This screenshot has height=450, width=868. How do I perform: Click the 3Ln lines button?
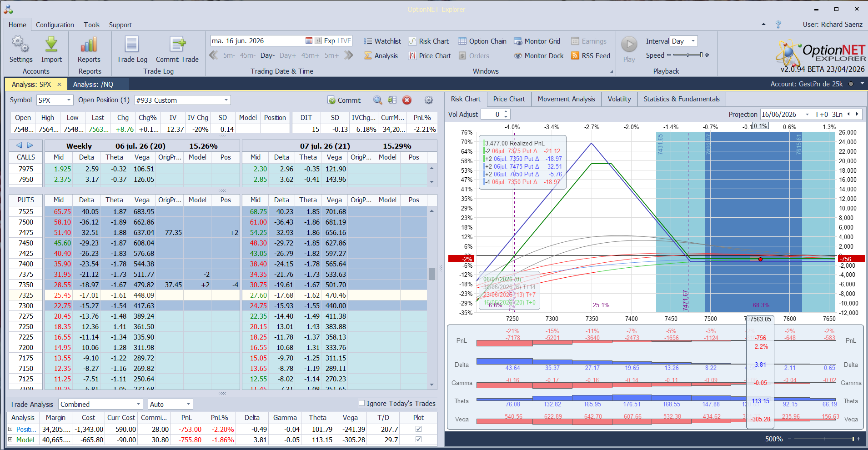(837, 115)
